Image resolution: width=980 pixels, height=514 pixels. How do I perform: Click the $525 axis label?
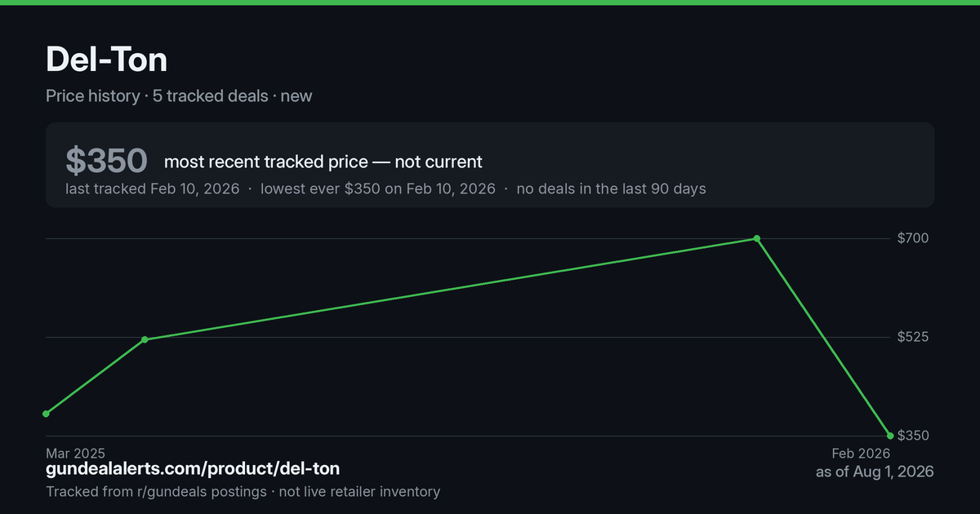[x=913, y=337]
